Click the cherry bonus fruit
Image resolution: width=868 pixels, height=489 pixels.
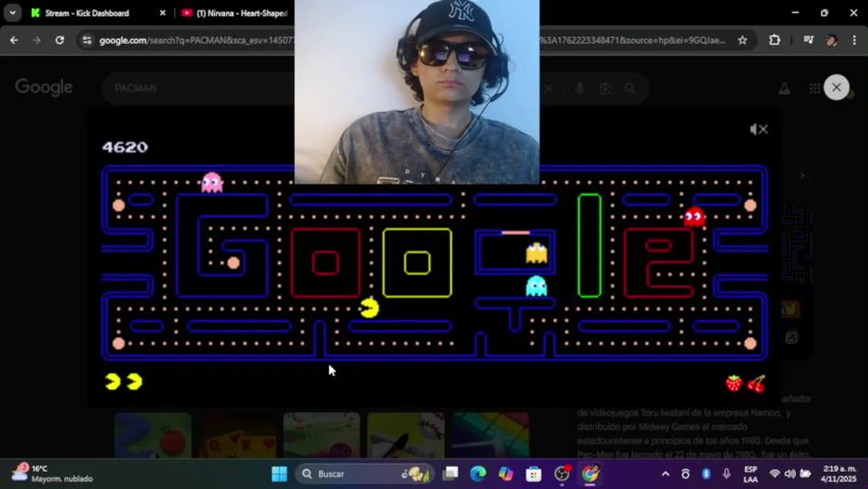[x=757, y=383]
